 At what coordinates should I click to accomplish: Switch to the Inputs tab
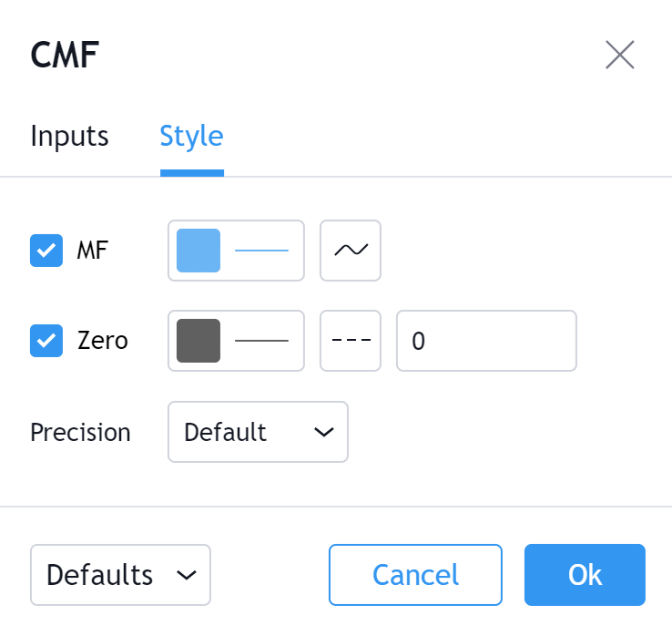pyautogui.click(x=69, y=137)
